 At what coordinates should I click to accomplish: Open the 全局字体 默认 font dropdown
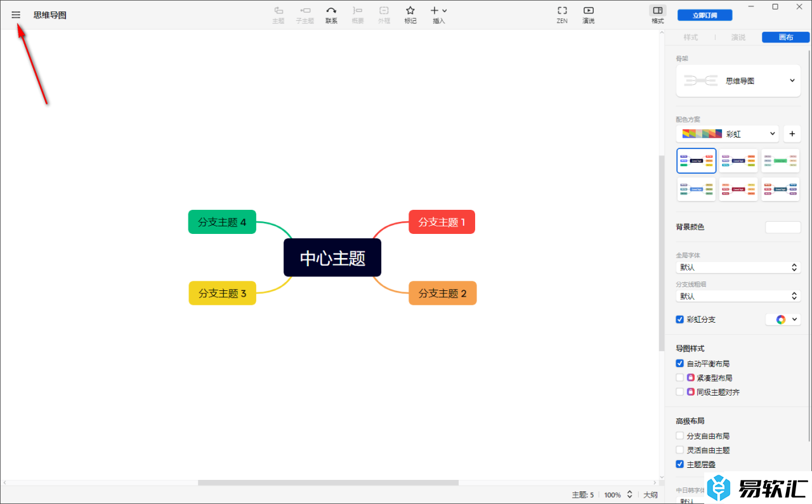(x=738, y=268)
